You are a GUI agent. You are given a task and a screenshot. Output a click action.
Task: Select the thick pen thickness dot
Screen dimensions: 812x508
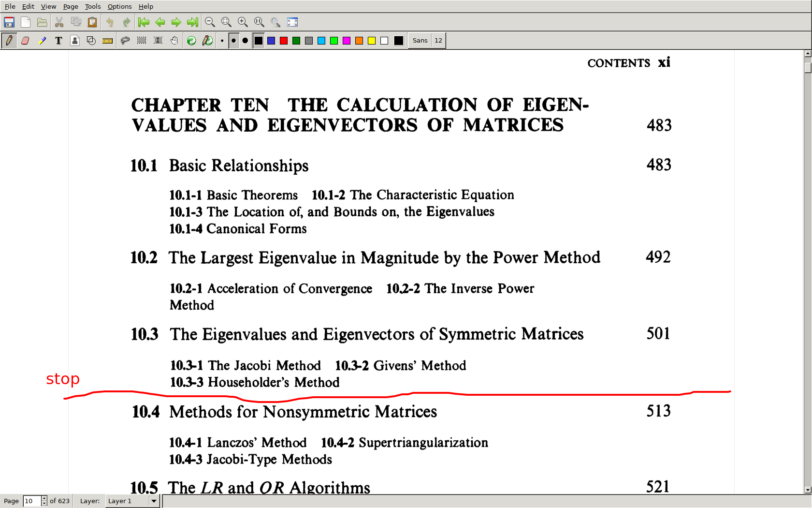tap(245, 41)
